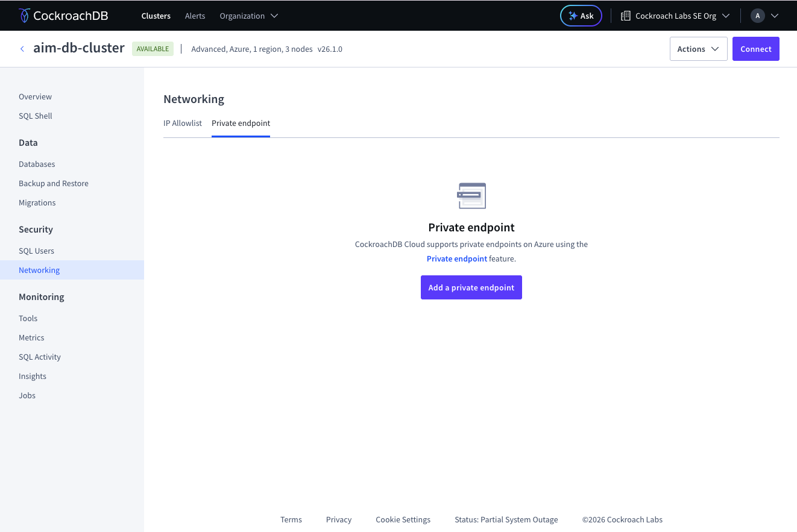Open Alerts in the top navigation
The image size is (797, 532).
pyautogui.click(x=195, y=16)
